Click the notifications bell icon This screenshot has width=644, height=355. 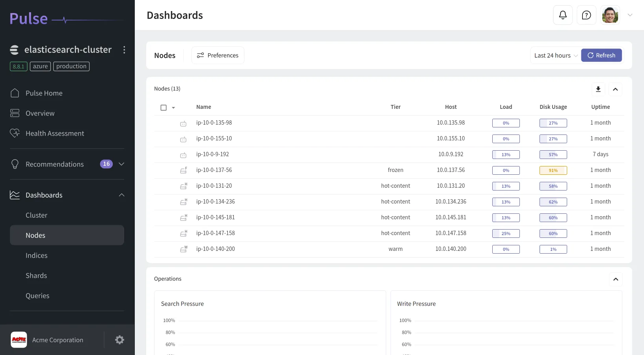(563, 15)
